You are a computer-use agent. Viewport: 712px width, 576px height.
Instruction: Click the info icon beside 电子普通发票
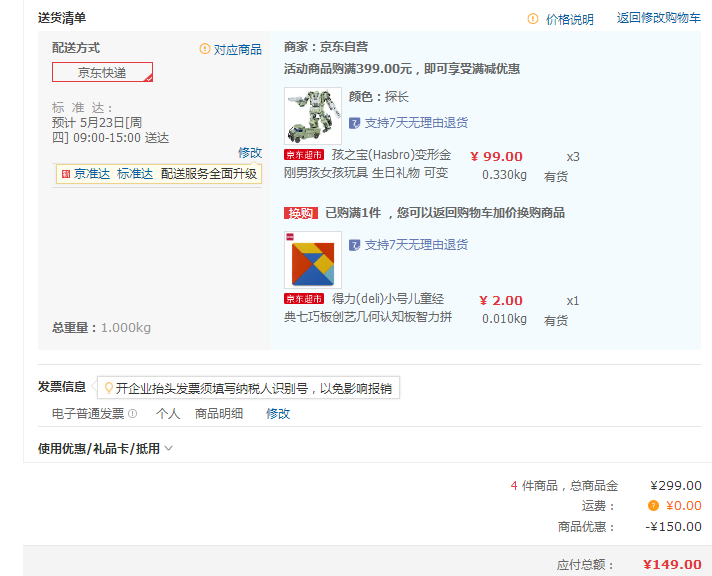[x=132, y=414]
